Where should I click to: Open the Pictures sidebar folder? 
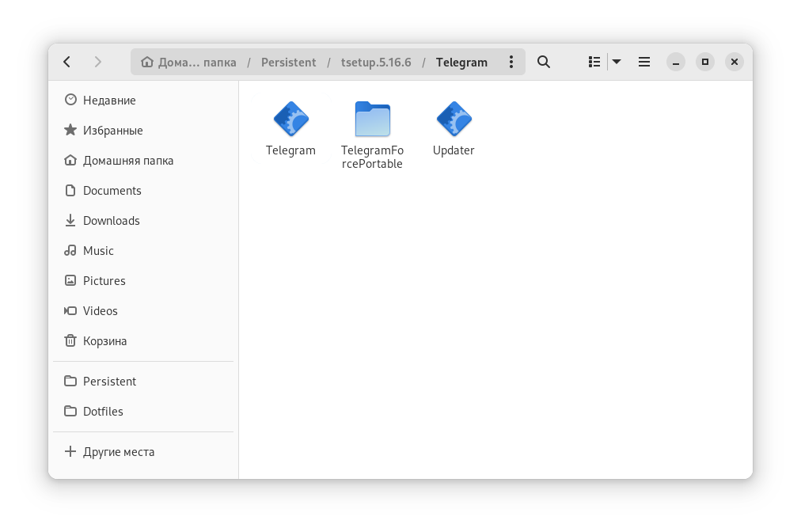104,281
